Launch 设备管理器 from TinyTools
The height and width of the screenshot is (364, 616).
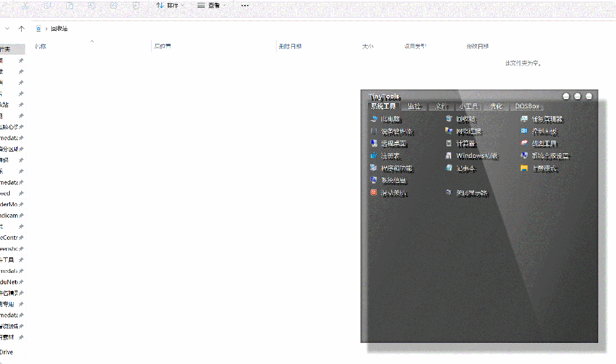point(392,132)
